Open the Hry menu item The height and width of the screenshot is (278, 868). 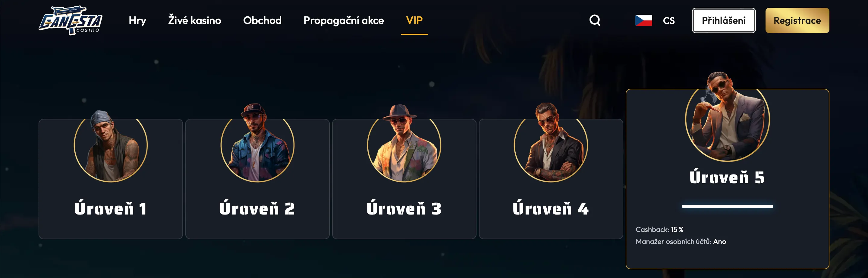click(137, 20)
